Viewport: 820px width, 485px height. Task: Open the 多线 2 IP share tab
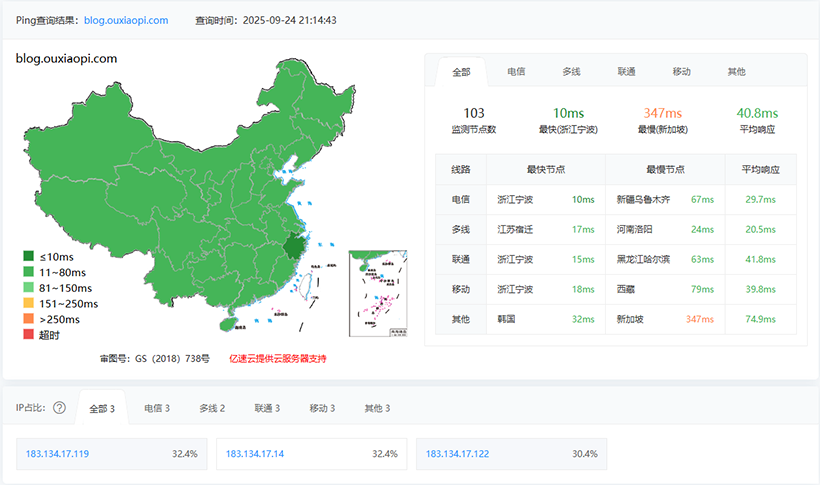(212, 408)
